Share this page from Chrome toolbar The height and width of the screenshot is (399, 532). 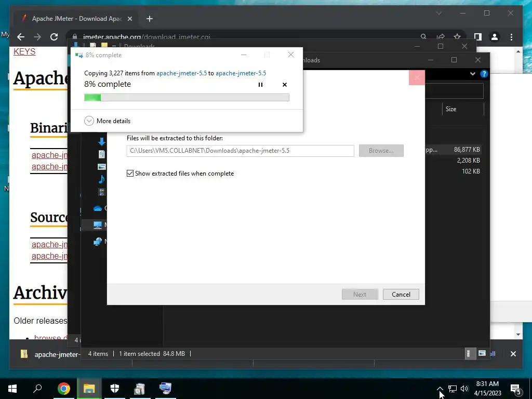tap(441, 37)
